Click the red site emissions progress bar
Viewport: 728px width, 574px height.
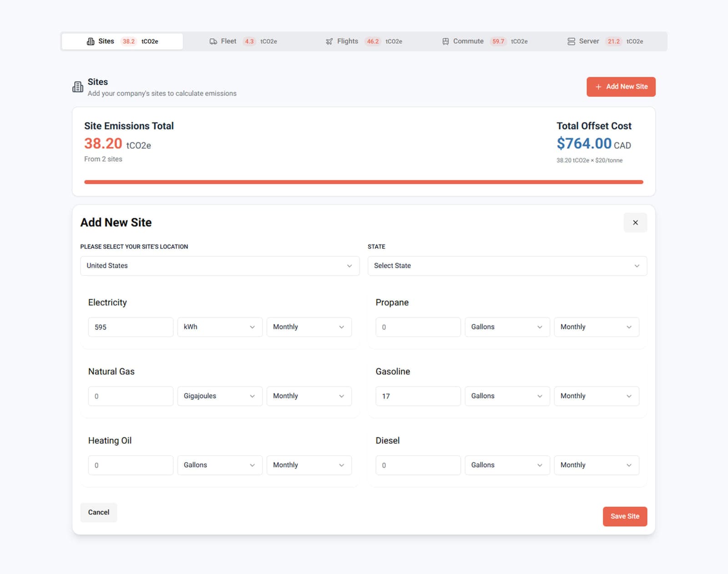click(364, 182)
